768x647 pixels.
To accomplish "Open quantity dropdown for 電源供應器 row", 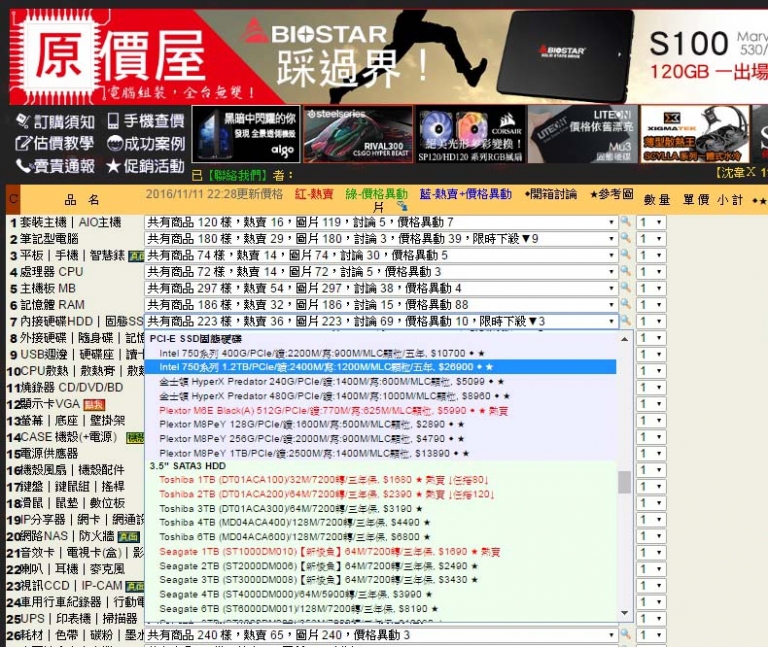I will 651,454.
